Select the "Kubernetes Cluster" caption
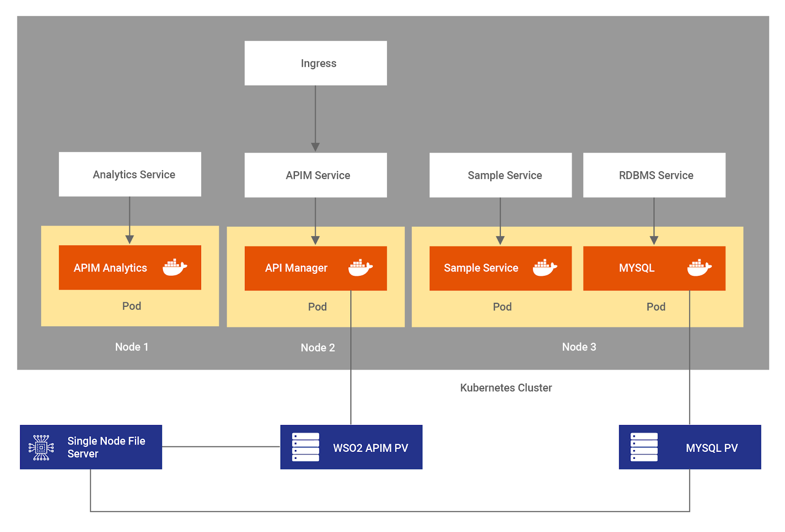785x532 pixels. point(506,388)
